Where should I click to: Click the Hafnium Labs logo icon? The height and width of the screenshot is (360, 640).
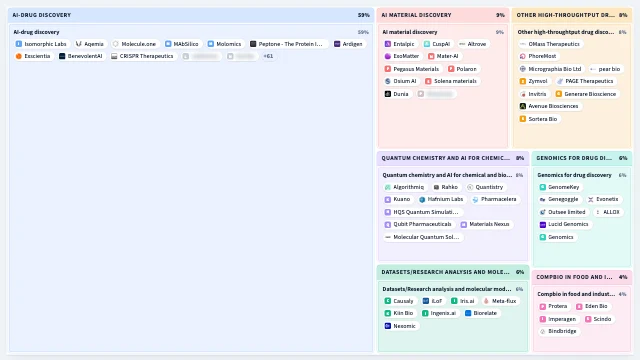tap(422, 200)
